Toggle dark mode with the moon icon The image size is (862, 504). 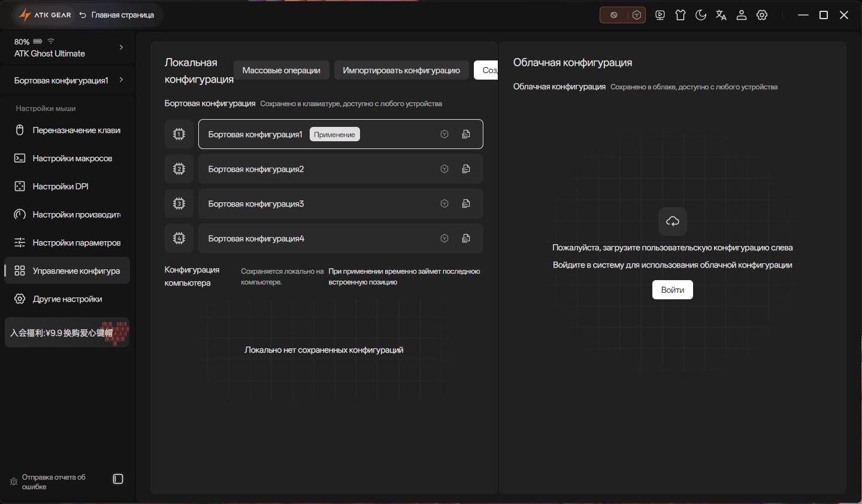coord(701,16)
